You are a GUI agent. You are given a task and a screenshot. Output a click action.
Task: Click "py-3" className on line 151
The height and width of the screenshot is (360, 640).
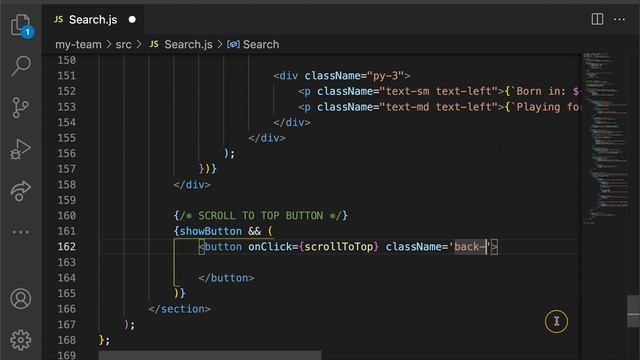point(385,76)
